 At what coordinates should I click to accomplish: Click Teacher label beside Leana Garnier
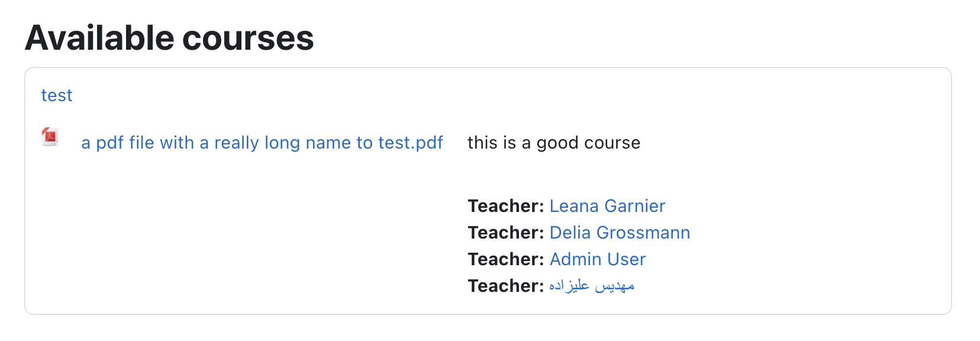505,206
